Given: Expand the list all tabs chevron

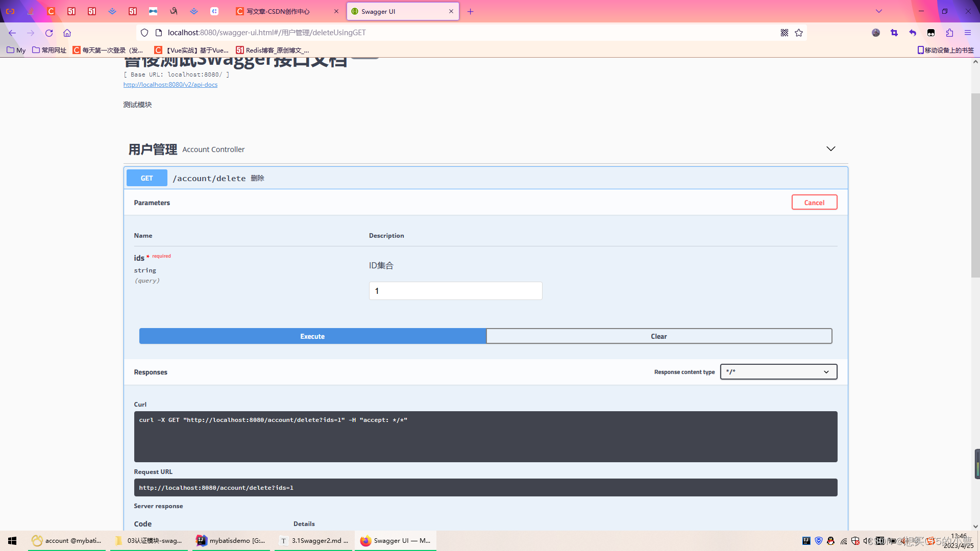Looking at the screenshot, I should point(879,11).
